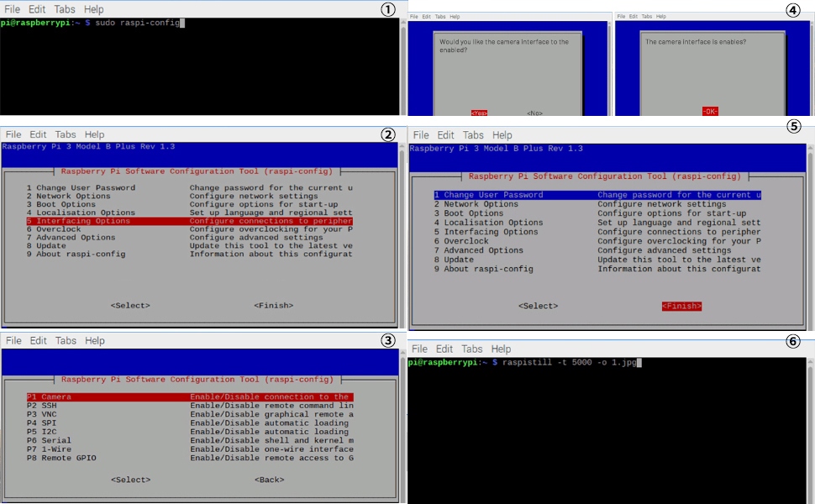Click <Select> beside the highlighted Finish button
Viewport: 815px width, 504px height.
click(538, 306)
